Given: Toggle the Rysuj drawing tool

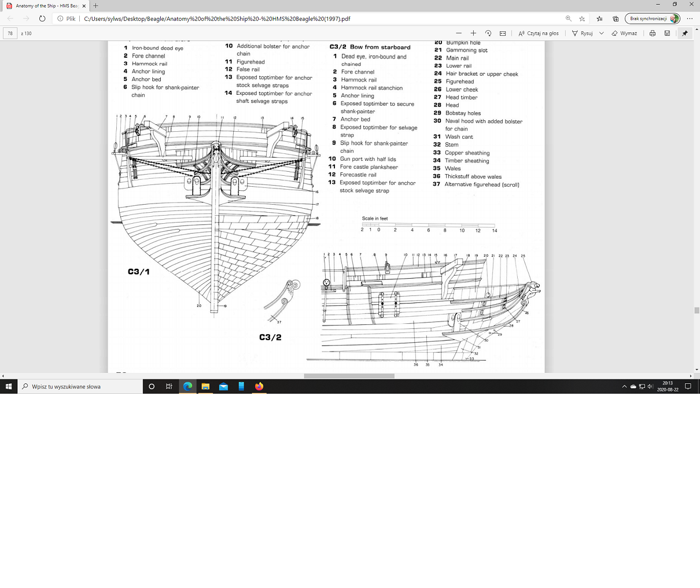Looking at the screenshot, I should pyautogui.click(x=583, y=34).
